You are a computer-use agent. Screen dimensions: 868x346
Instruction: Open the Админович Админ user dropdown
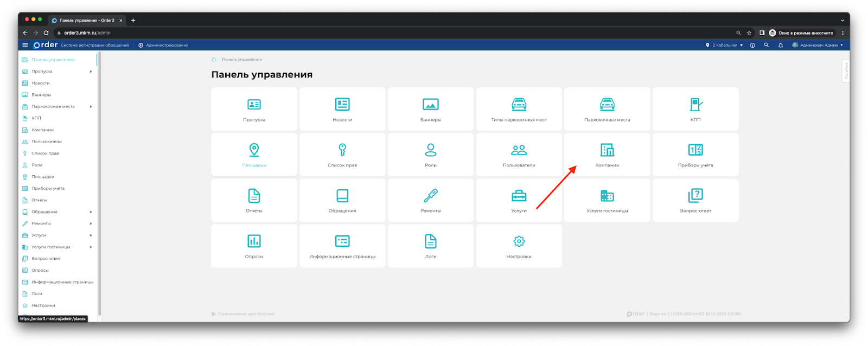tap(818, 45)
